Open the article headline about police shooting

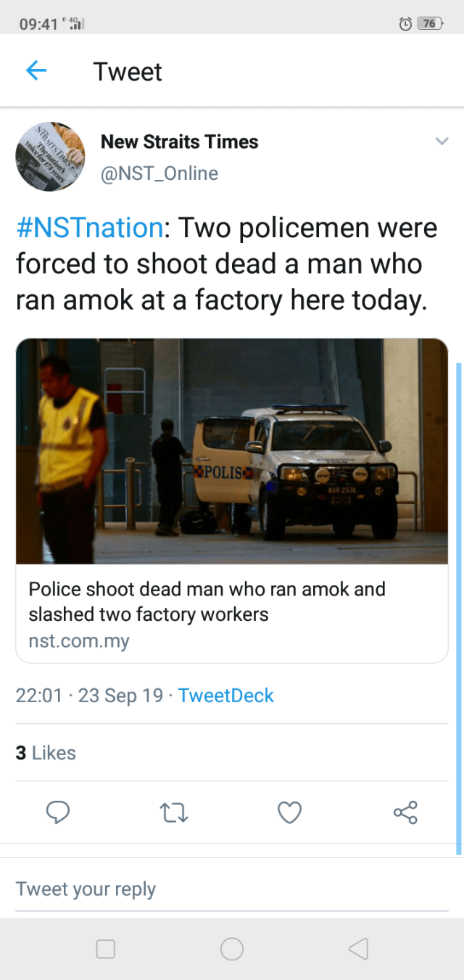click(207, 601)
